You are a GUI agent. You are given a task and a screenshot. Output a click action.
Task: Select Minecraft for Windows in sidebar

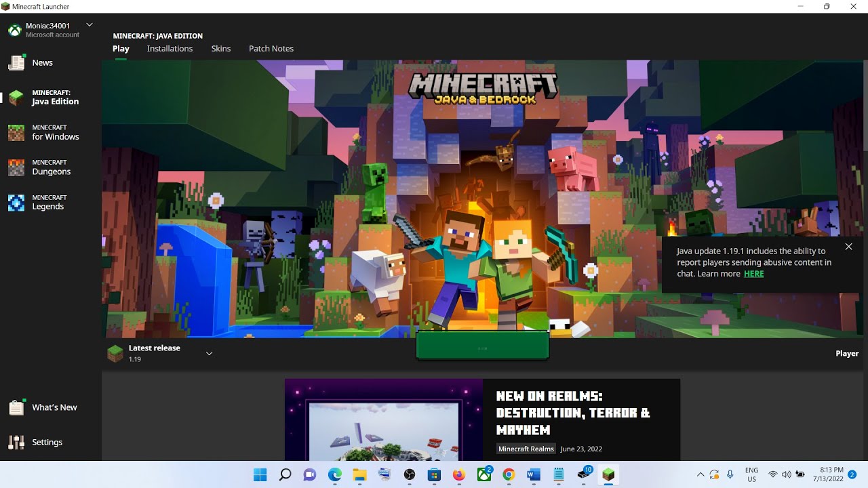pyautogui.click(x=51, y=132)
